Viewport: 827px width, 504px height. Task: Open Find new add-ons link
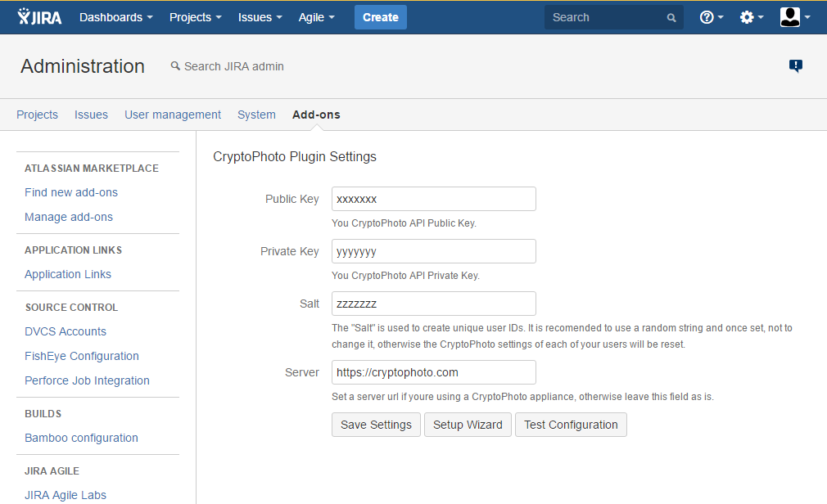(71, 192)
